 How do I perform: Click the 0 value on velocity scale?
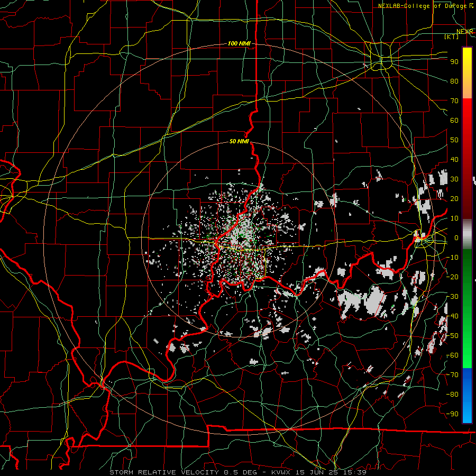456,238
